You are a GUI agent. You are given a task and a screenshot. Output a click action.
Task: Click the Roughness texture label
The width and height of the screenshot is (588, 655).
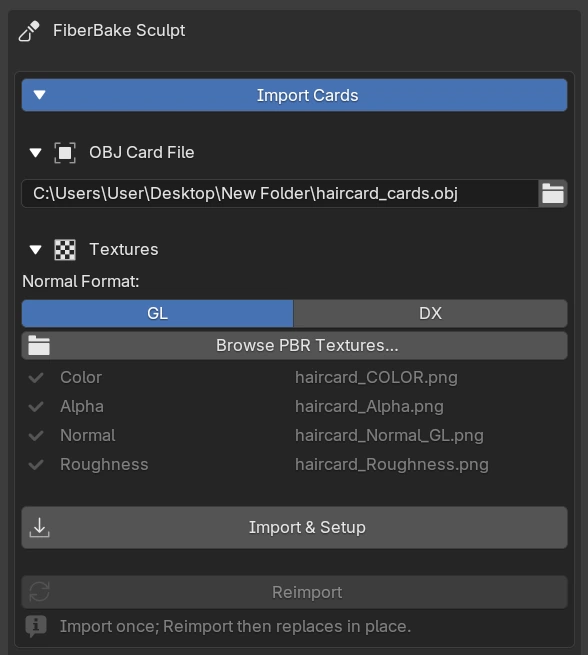[104, 465]
